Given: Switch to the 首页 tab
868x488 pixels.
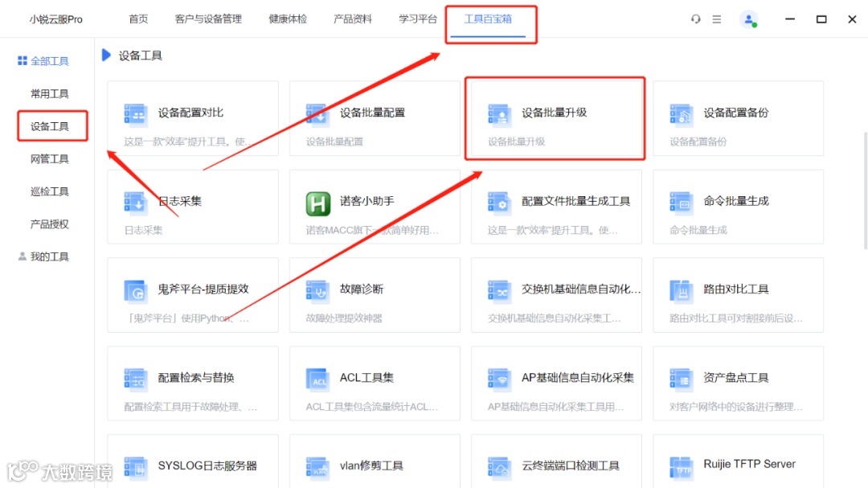Looking at the screenshot, I should (x=138, y=18).
